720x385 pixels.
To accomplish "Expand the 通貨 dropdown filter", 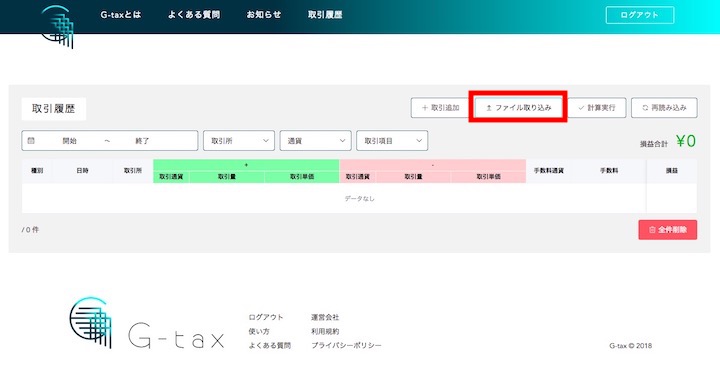I will click(315, 141).
